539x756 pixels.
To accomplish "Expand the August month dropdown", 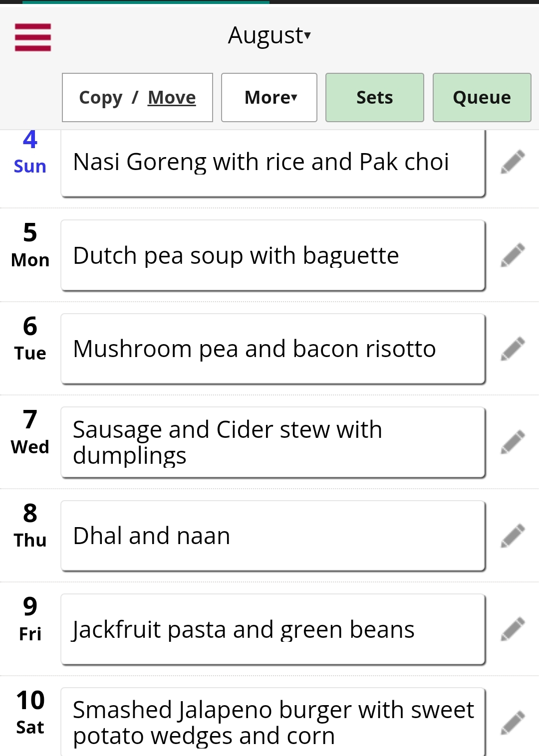I will tap(269, 35).
